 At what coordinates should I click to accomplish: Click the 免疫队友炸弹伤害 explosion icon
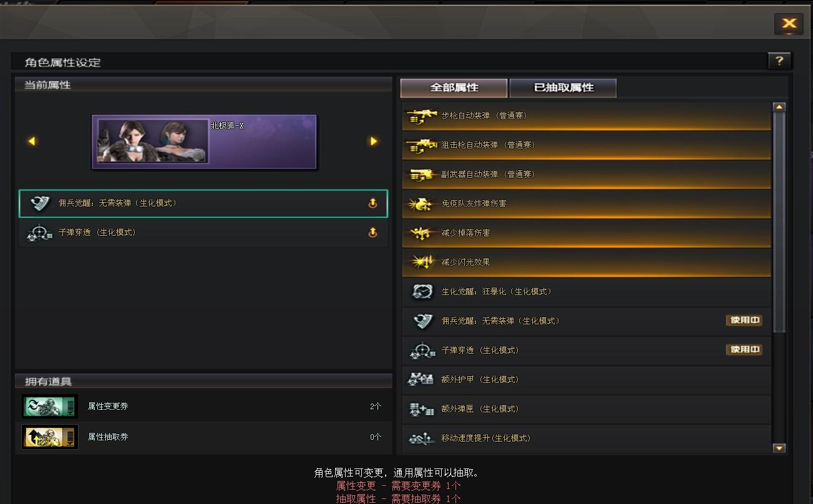(421, 203)
